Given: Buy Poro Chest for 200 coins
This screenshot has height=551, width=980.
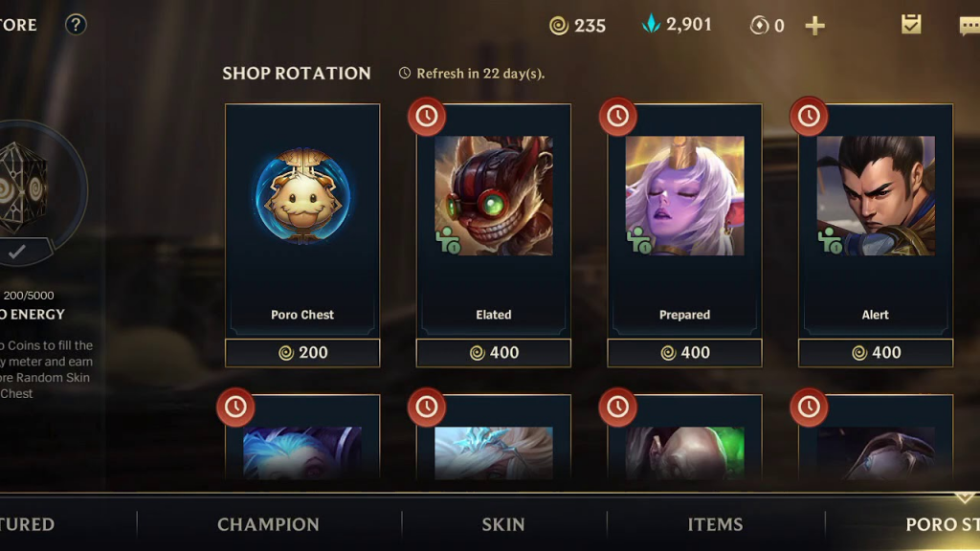Looking at the screenshot, I should point(302,353).
